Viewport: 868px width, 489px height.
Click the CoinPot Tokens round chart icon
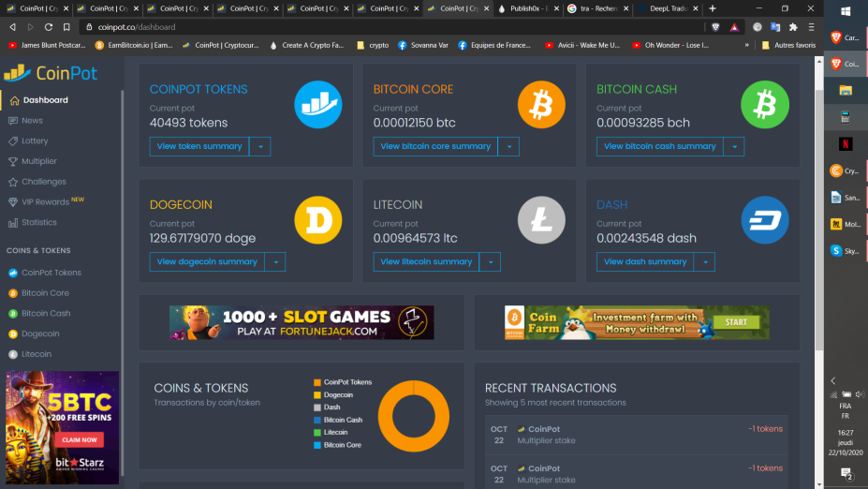tap(318, 105)
